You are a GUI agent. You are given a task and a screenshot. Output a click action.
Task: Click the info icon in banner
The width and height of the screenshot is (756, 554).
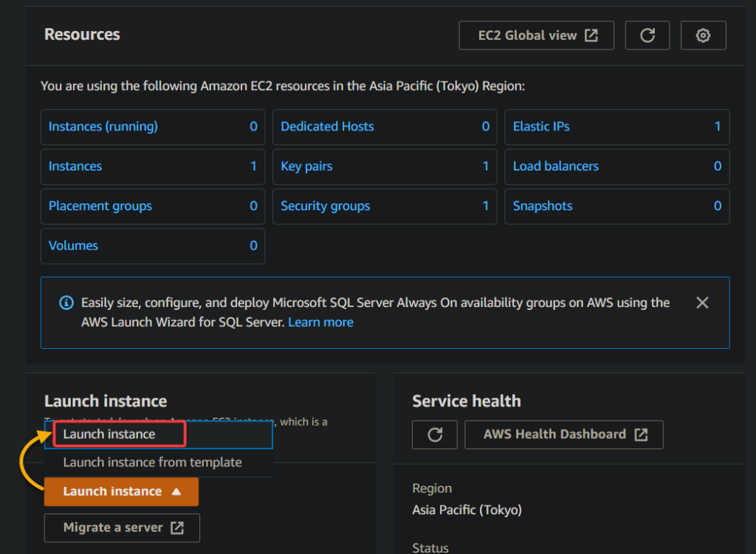point(66,302)
